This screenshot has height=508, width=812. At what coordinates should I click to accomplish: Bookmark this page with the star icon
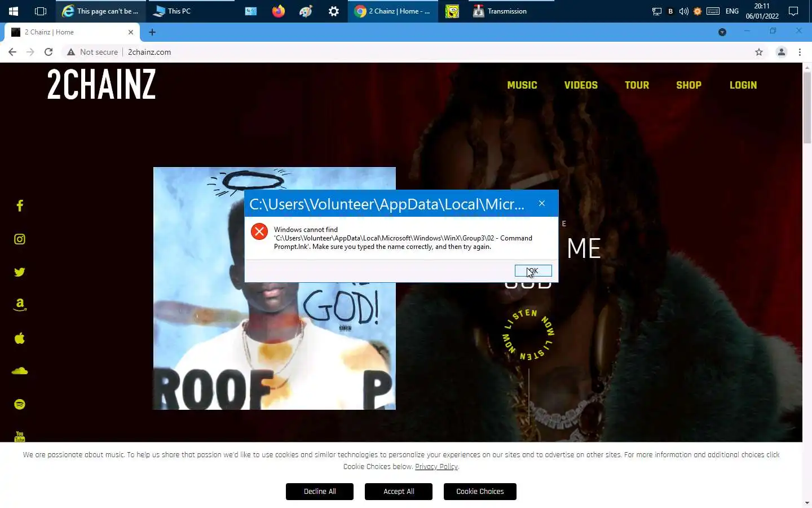coord(759,52)
